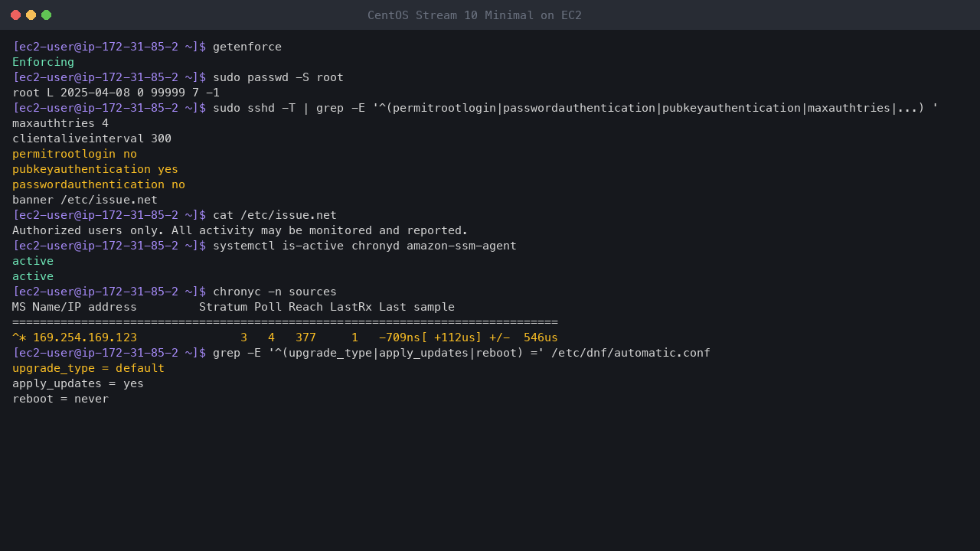Screen dimensions: 980x551
Task: Click the 'permitrootlogin no' highlighted line
Action: point(74,154)
